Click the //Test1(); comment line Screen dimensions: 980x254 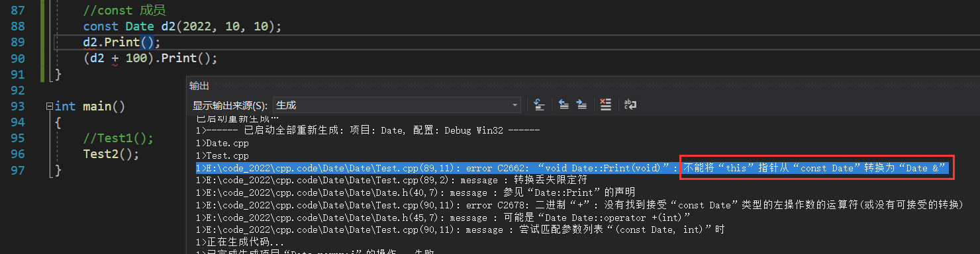(x=118, y=138)
